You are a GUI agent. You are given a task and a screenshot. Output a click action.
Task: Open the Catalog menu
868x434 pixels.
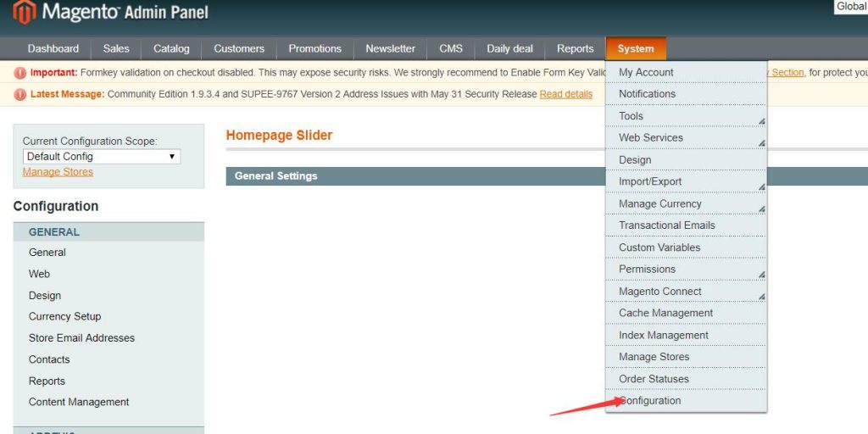(171, 48)
